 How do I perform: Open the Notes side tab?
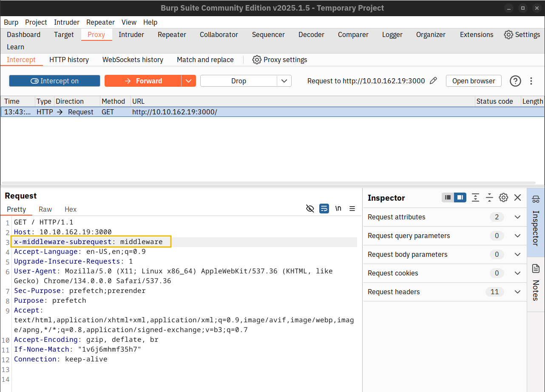click(x=536, y=284)
